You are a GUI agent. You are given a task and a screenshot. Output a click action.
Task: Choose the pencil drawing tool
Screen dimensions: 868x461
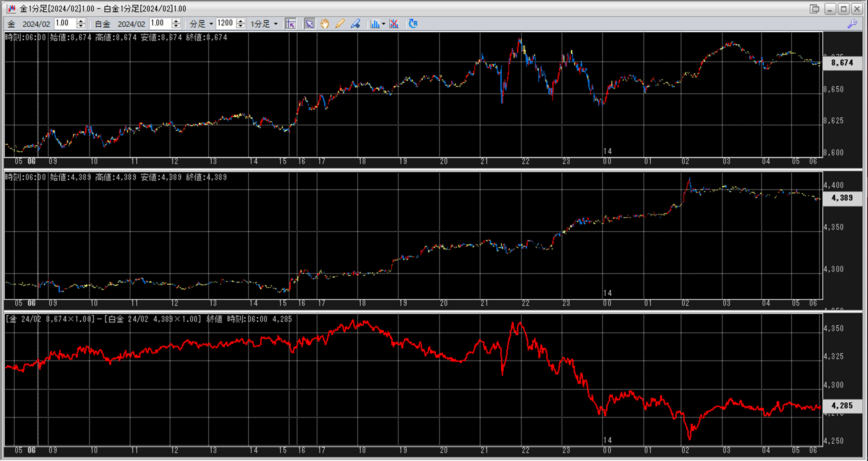(340, 24)
